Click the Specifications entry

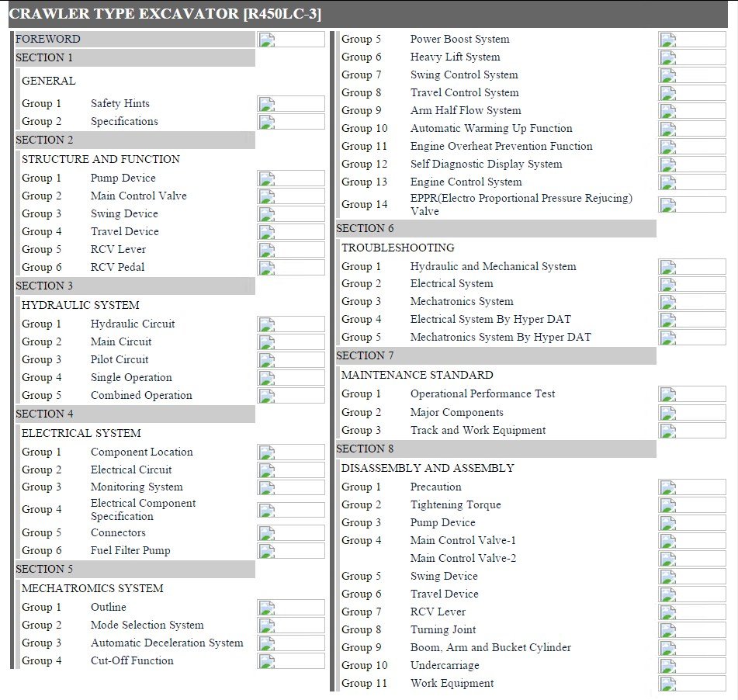[124, 122]
